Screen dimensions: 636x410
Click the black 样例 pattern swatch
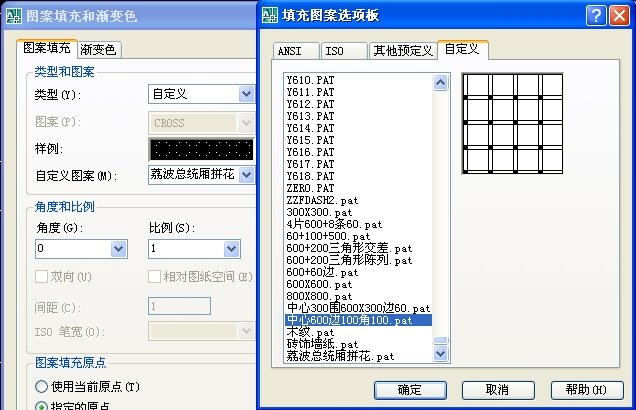coord(202,149)
